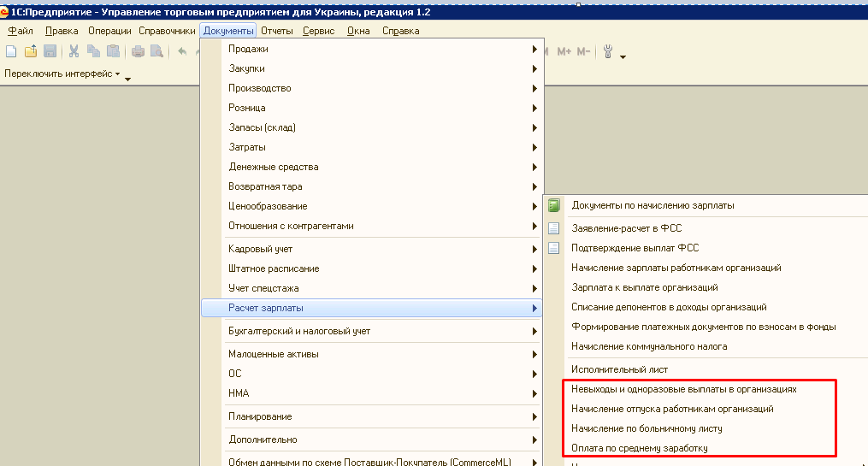Expand the ОС submenu
The image size is (868, 466).
pos(372,375)
